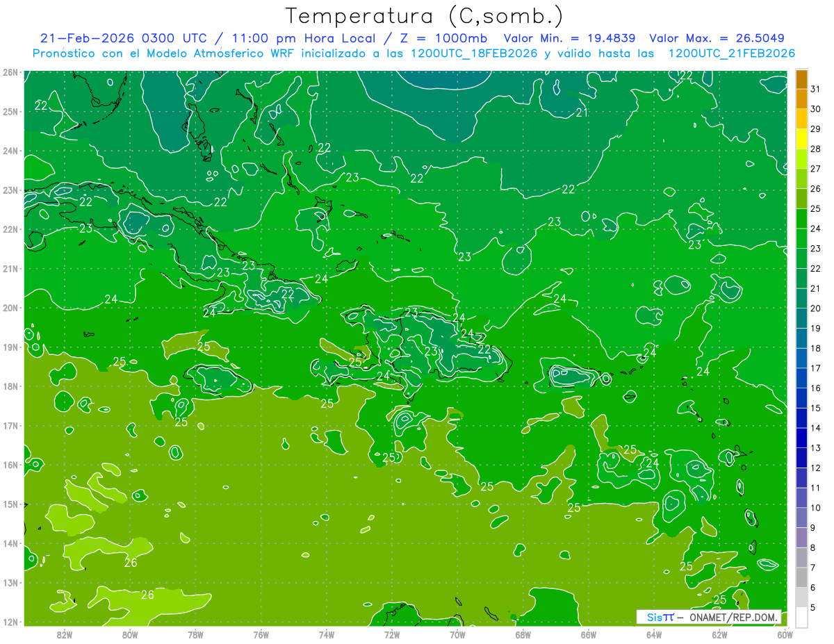Click the "21" contour label on the map
This screenshot has width=834, height=644.
(x=582, y=113)
